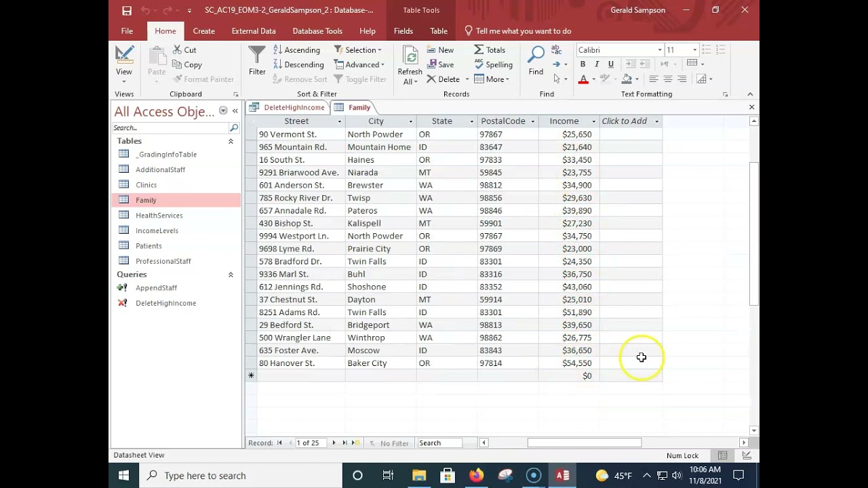
Task: Switch to the Create ribbon tab
Action: point(203,31)
